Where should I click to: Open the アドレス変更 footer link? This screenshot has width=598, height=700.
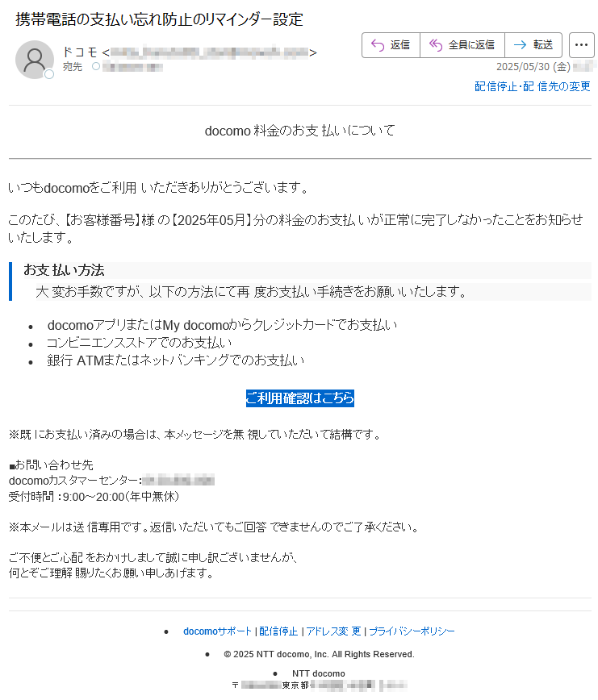click(333, 631)
